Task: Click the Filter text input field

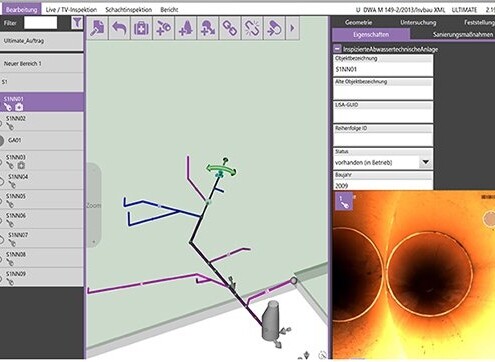Action: pos(40,23)
